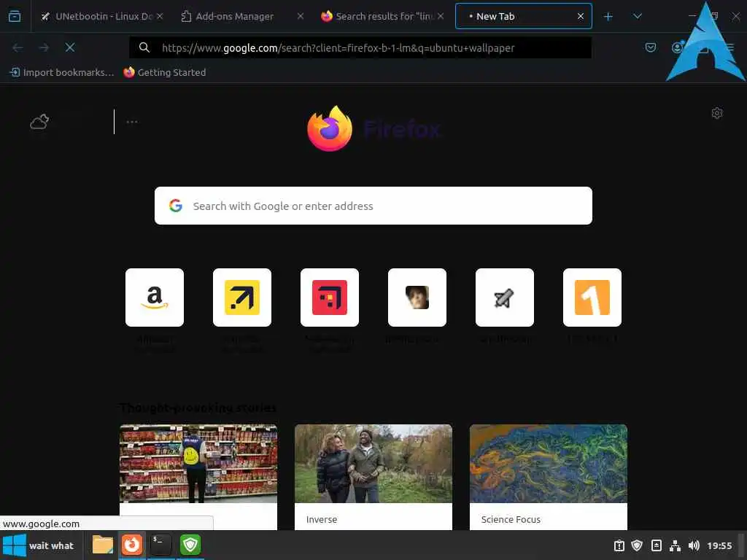747x560 pixels.
Task: Click the search magnifier in address bar
Action: pyautogui.click(x=144, y=47)
